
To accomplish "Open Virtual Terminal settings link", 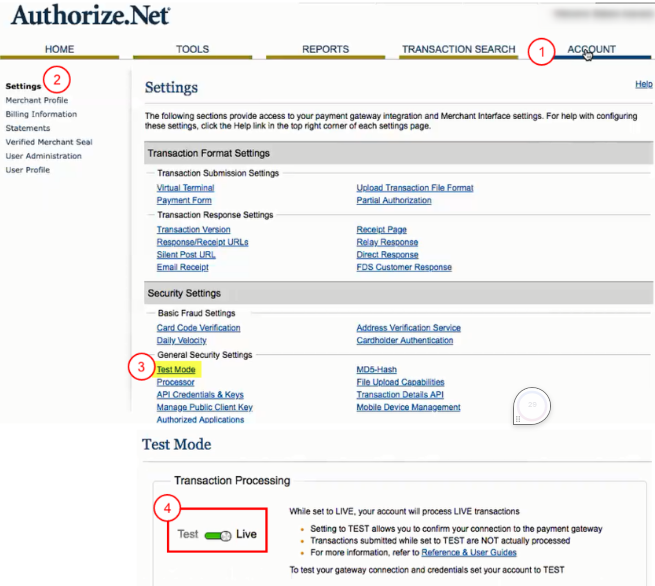I will 185,188.
